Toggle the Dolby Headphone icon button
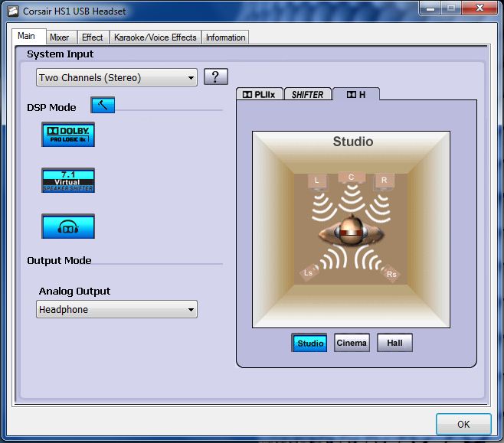Image resolution: width=504 pixels, height=443 pixels. 68,226
